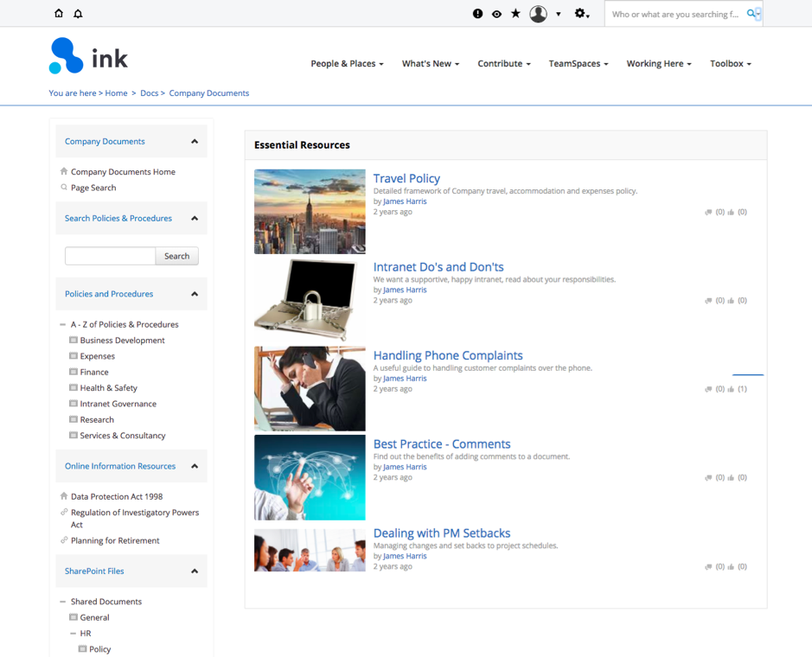This screenshot has width=812, height=657.
Task: Open the notifications bell icon
Action: pyautogui.click(x=78, y=14)
